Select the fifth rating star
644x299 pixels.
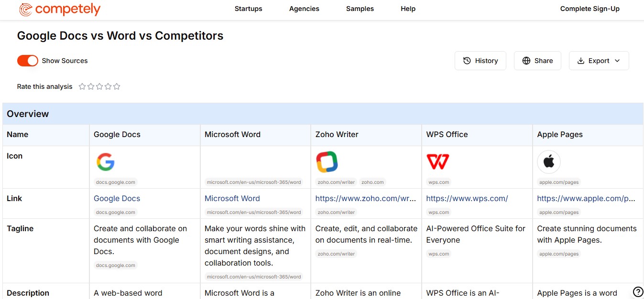pos(117,86)
